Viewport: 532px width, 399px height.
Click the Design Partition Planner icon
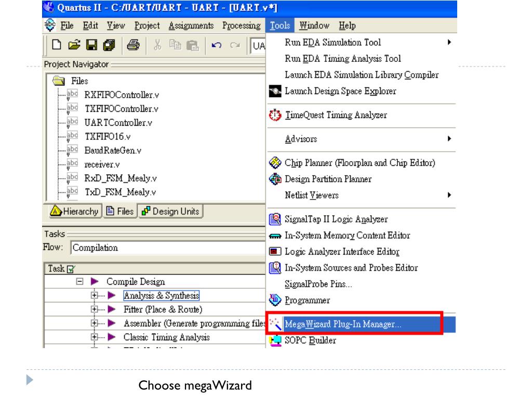coord(275,179)
